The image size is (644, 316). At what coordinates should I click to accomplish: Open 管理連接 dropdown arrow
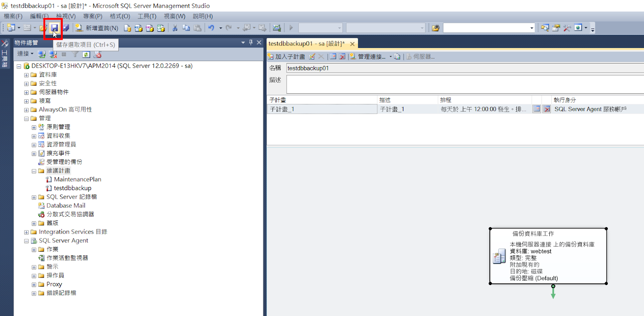coord(390,57)
